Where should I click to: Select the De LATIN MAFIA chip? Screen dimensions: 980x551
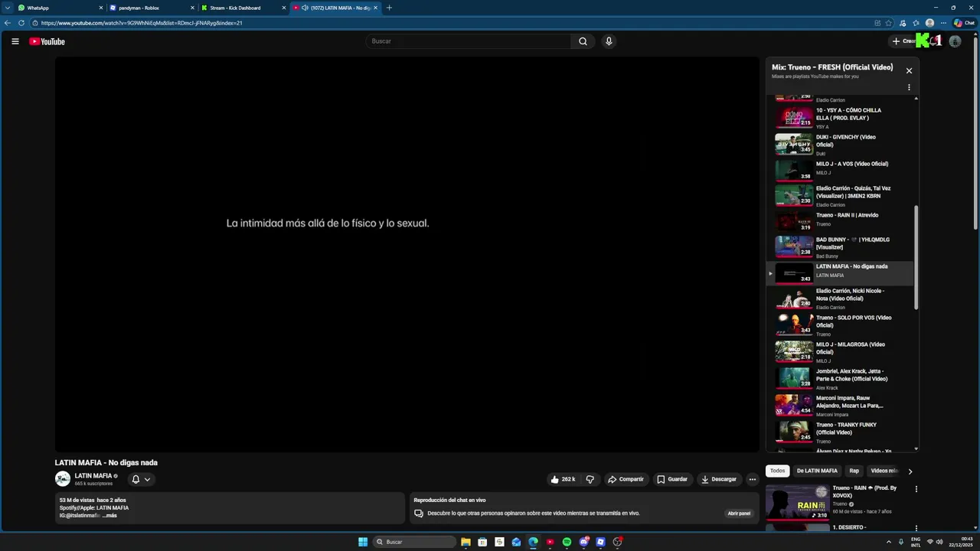817,471
